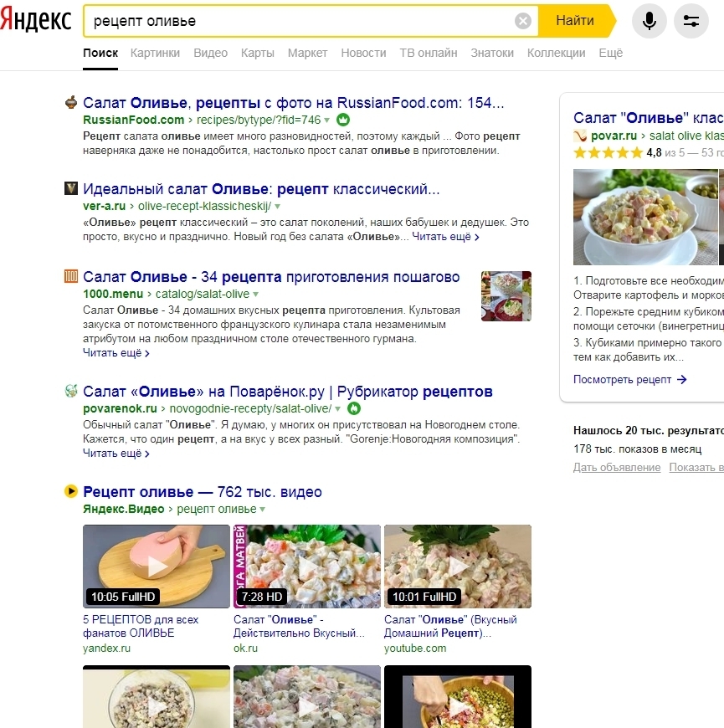Screen dimensions: 724x728
Task: Click the Яндекс logo
Action: coord(36,20)
